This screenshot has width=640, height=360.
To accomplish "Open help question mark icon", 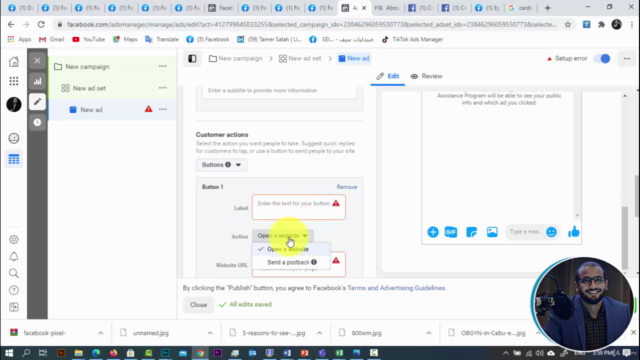I will pyautogui.click(x=13, y=290).
